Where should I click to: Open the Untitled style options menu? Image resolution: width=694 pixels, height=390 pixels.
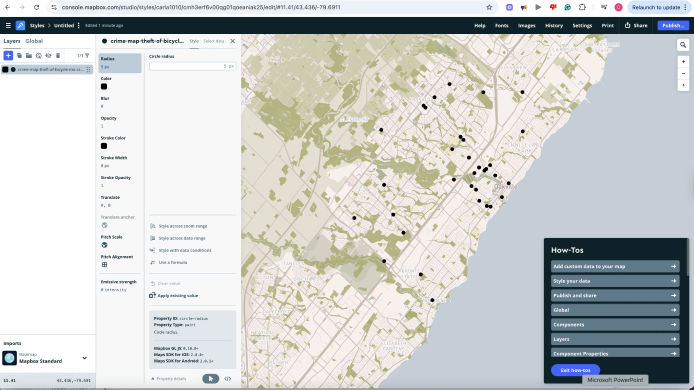click(x=79, y=25)
